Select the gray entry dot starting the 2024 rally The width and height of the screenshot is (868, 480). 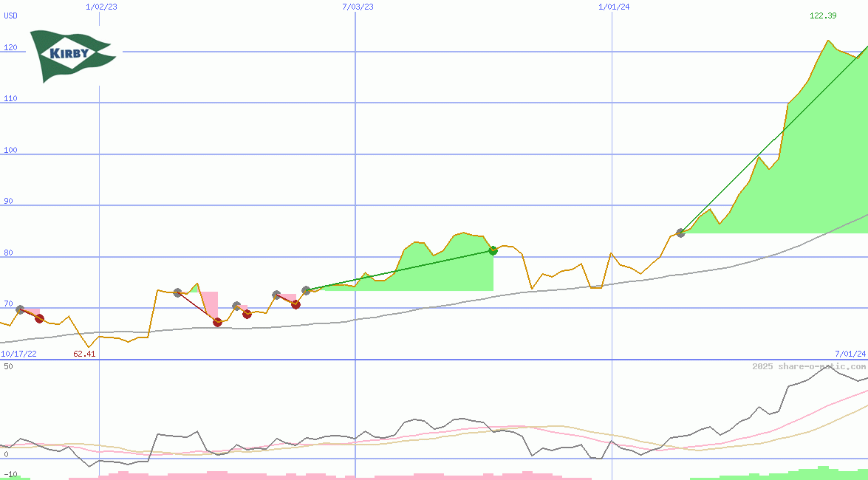pos(680,233)
